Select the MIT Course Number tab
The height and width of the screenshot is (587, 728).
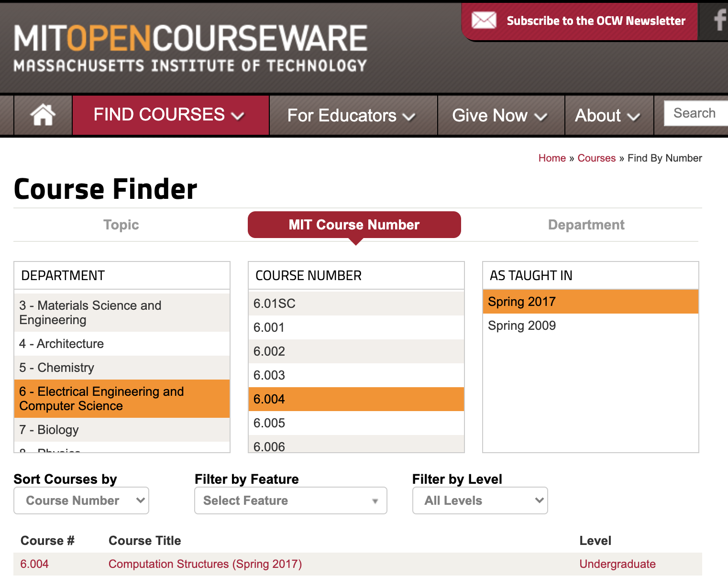(x=354, y=225)
